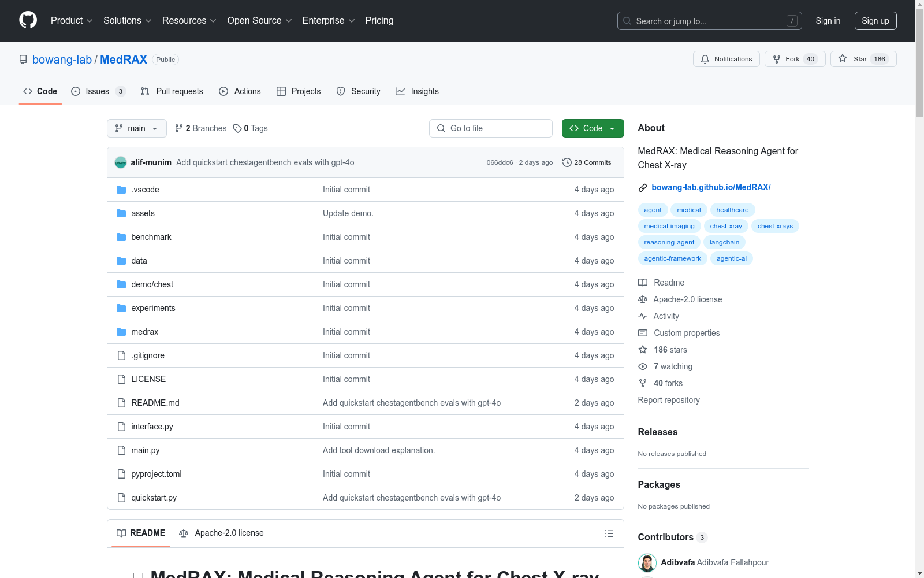Click the slash shortcut key icon in search

(x=792, y=21)
